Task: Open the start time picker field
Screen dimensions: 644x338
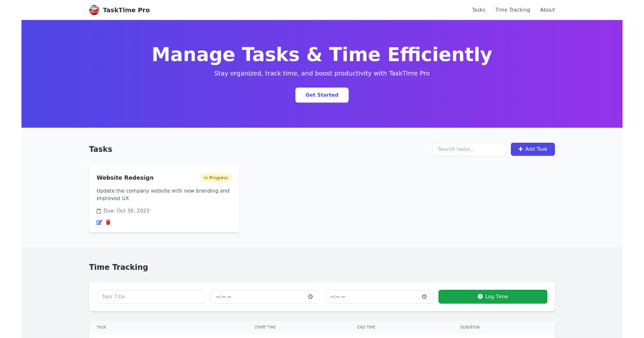Action: point(258,296)
